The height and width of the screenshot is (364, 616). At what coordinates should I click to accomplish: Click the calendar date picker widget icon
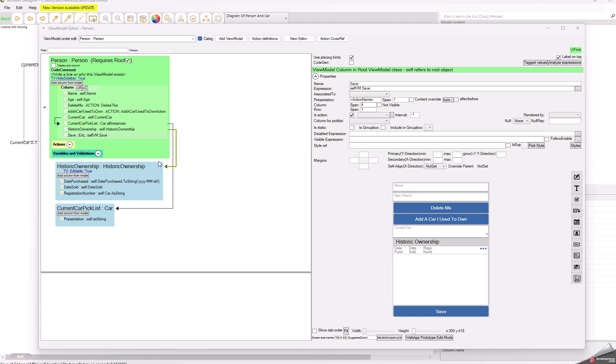click(x=577, y=222)
